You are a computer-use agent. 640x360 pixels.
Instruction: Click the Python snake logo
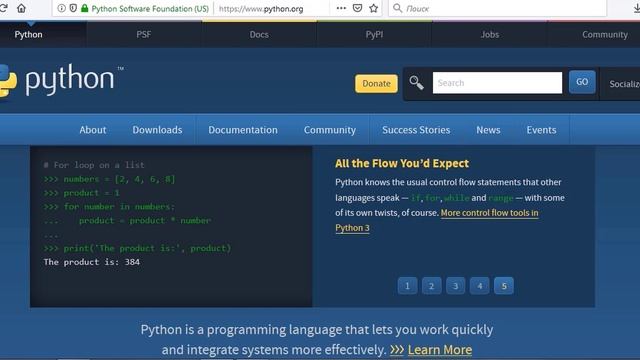click(x=8, y=80)
